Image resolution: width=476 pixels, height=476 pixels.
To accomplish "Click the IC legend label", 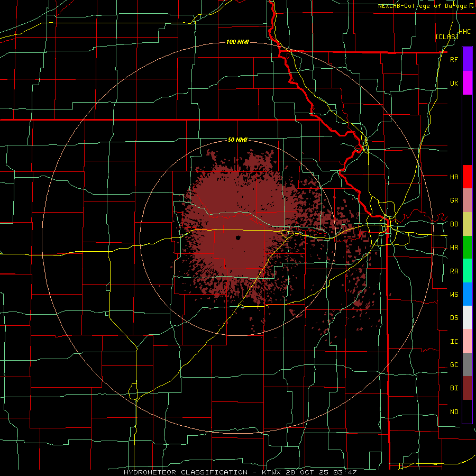I will [x=454, y=342].
